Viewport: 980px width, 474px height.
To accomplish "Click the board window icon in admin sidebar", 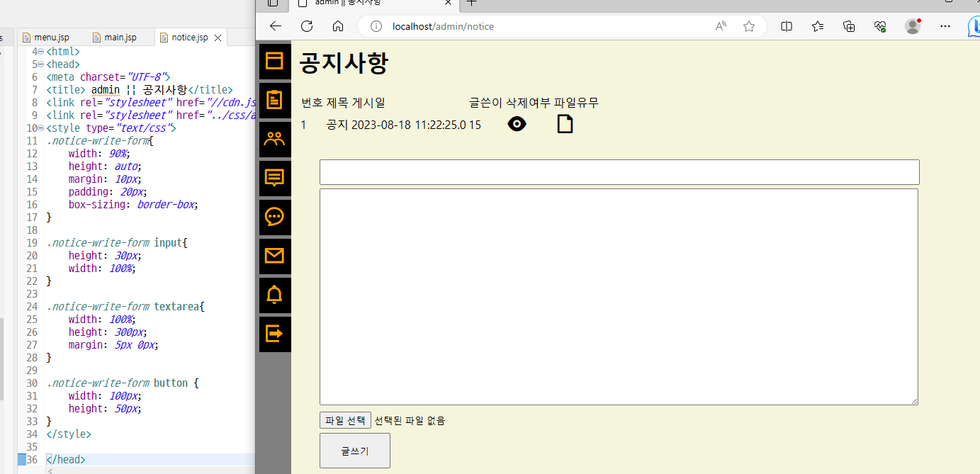I will (x=274, y=60).
